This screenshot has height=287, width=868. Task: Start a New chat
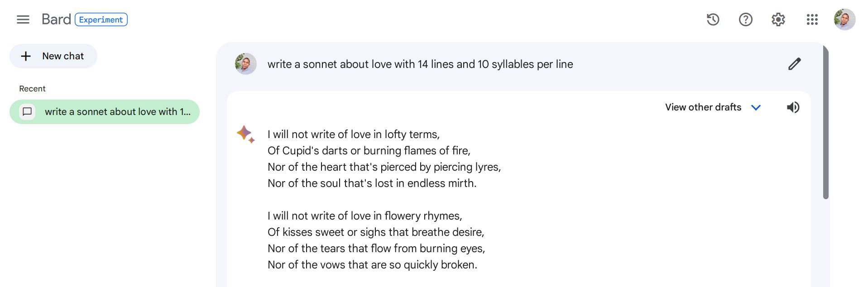[53, 56]
